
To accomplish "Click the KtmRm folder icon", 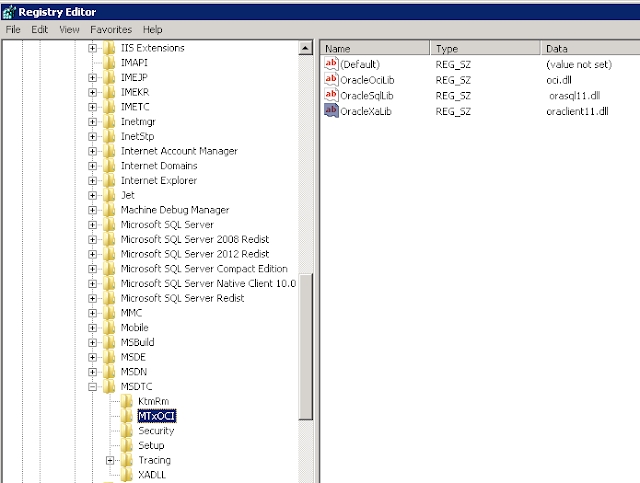I will tap(127, 401).
